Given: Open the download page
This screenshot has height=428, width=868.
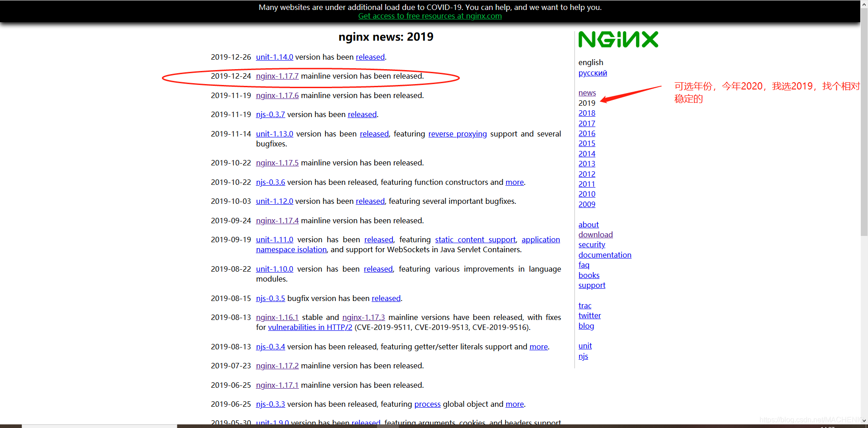Looking at the screenshot, I should pyautogui.click(x=595, y=235).
